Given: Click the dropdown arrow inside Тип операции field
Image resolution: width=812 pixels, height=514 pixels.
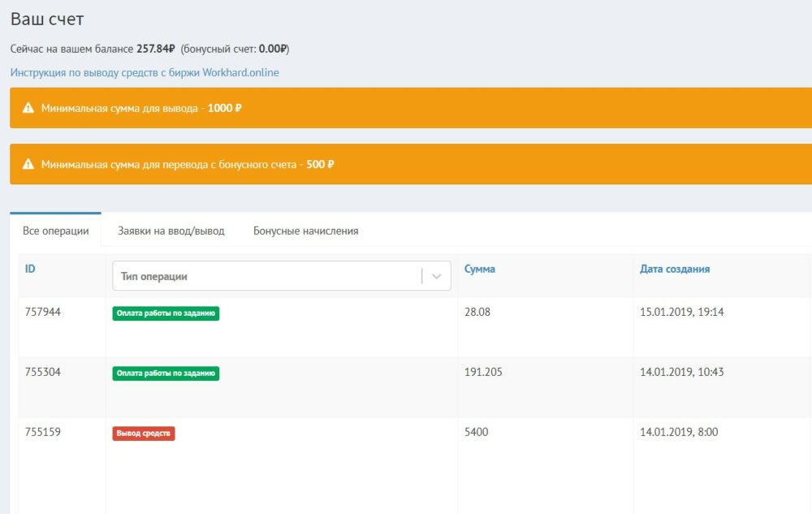Looking at the screenshot, I should pos(437,275).
